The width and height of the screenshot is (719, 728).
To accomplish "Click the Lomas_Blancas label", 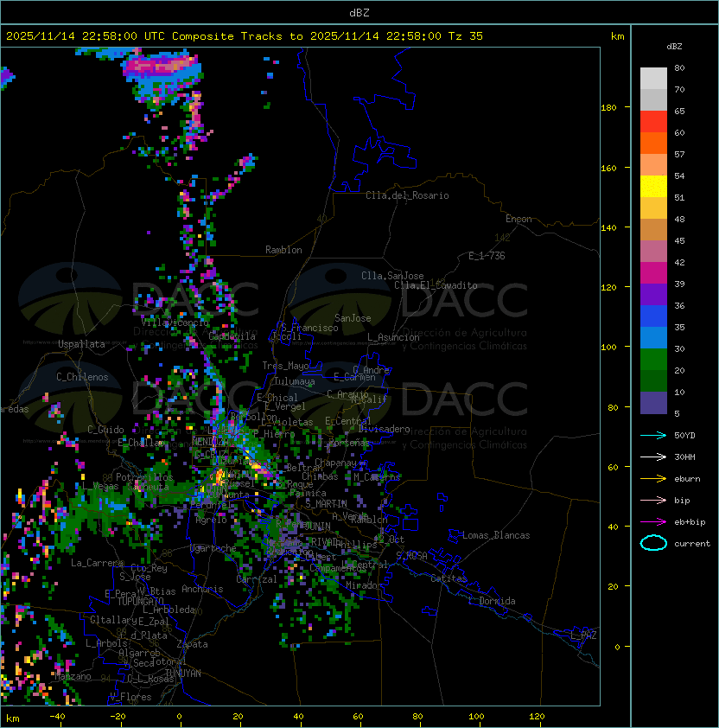I will 496,535.
